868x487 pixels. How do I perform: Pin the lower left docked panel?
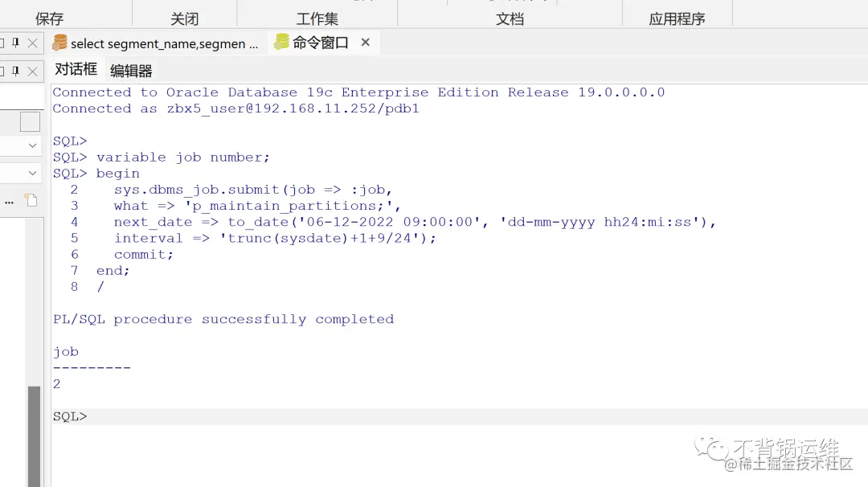coord(16,71)
